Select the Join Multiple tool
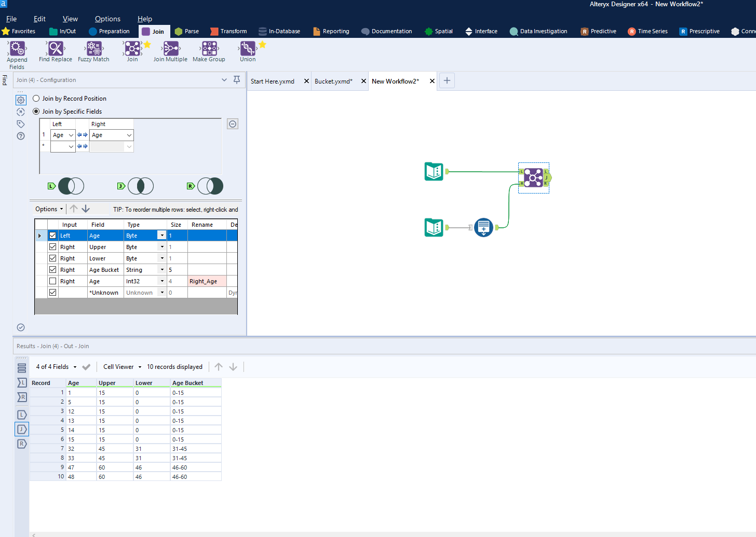 pyautogui.click(x=170, y=51)
